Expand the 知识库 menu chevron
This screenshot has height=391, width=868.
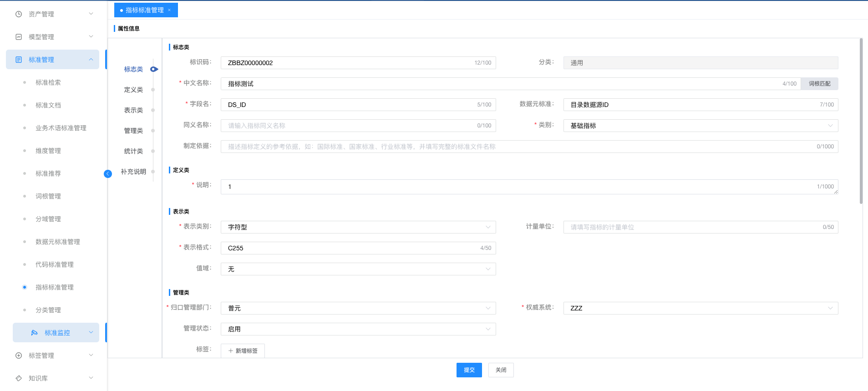(91, 378)
